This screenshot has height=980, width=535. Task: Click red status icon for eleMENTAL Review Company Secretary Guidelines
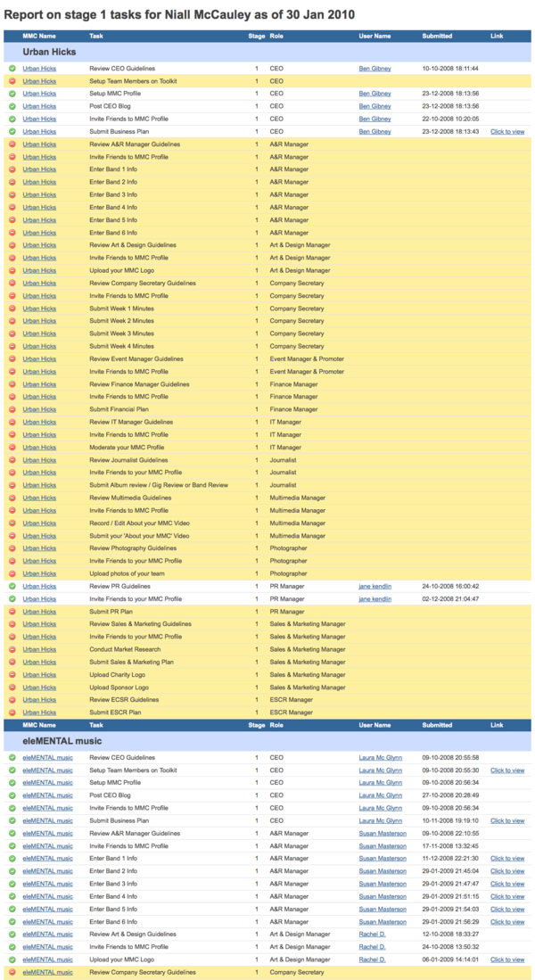tap(12, 972)
